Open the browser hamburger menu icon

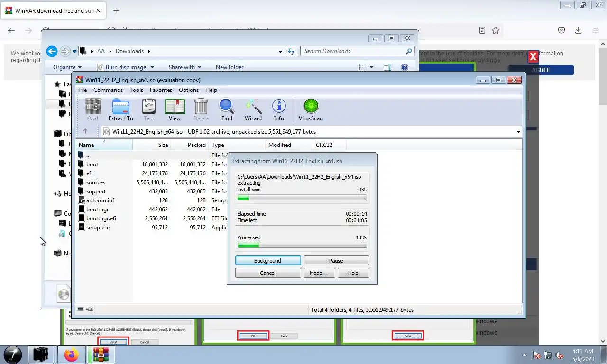click(596, 30)
